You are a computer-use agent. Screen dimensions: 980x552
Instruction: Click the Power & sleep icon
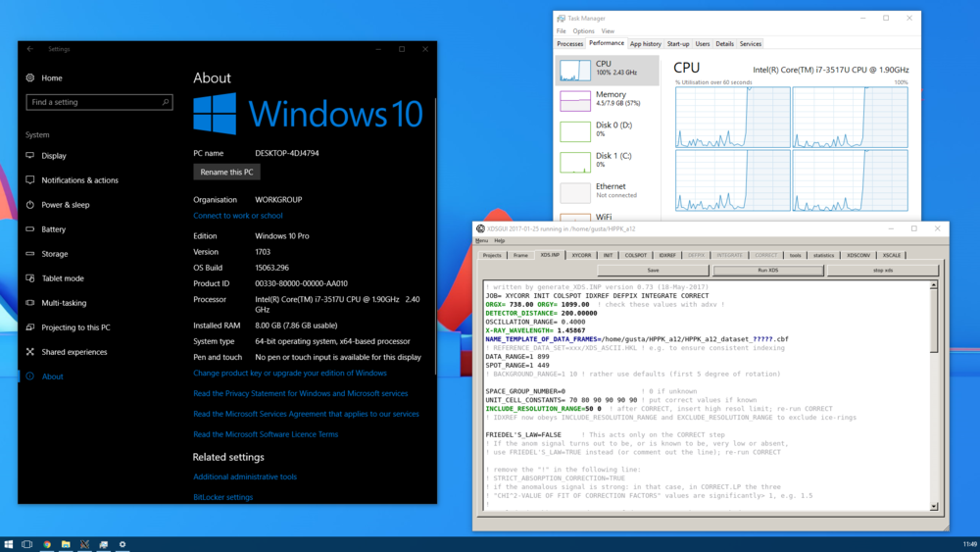[30, 204]
